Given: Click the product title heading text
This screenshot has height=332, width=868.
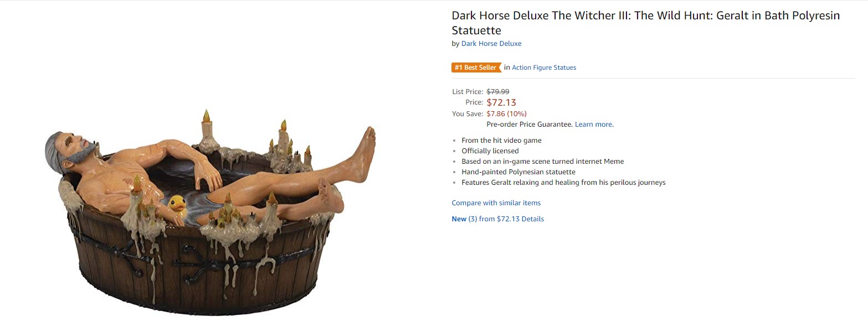Looking at the screenshot, I should [x=646, y=23].
